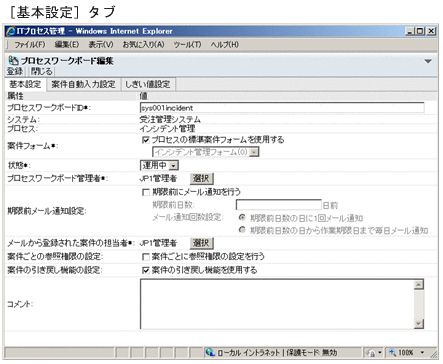Click the protected mode security icon in status bar
Viewport: 443px width, 364px height.
pos(371,352)
